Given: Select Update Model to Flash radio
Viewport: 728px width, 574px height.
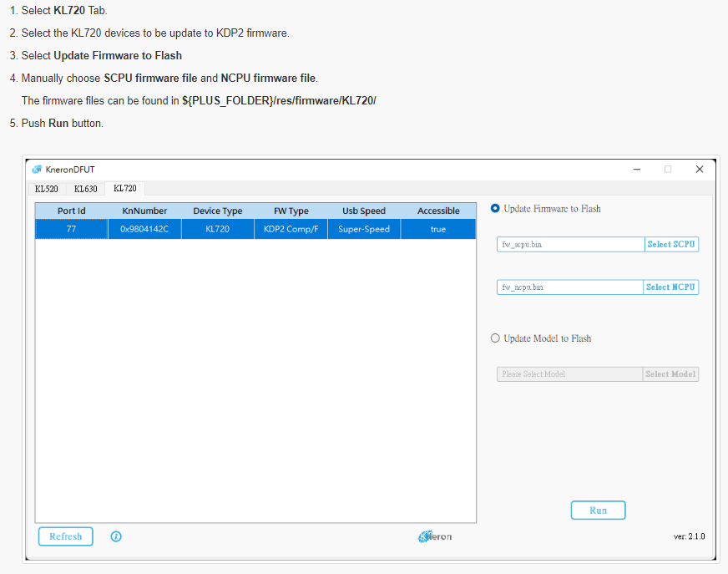Looking at the screenshot, I should tap(495, 338).
